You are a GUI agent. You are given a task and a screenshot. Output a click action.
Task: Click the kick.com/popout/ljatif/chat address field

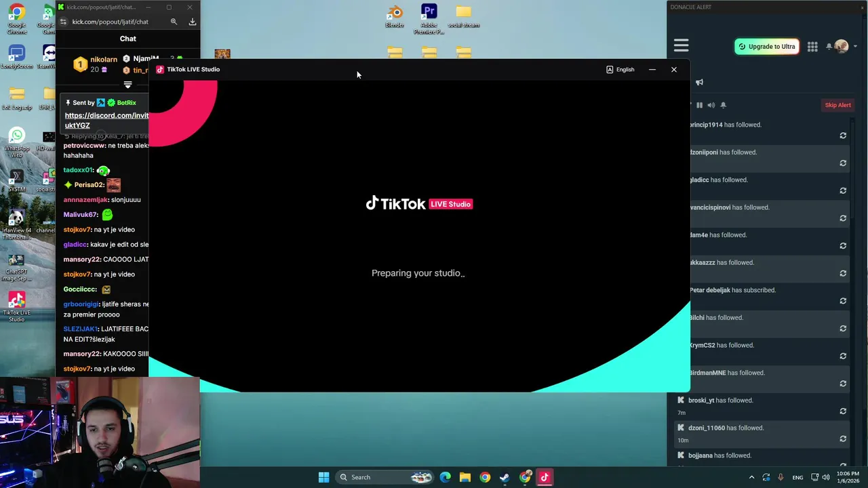pyautogui.click(x=110, y=22)
